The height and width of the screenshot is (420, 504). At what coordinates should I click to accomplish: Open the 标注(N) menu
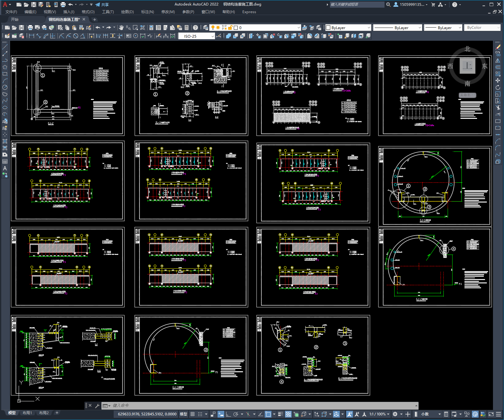pyautogui.click(x=147, y=12)
